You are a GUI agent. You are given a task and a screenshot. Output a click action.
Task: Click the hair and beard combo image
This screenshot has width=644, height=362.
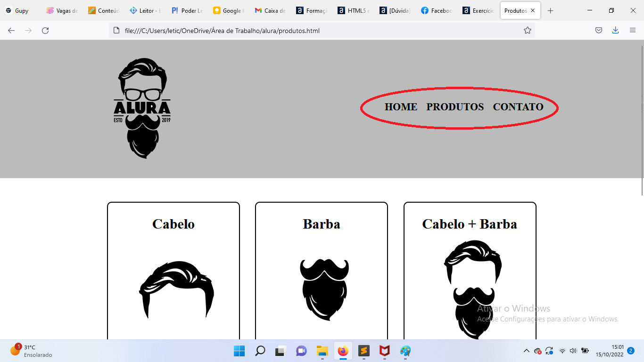point(473,289)
